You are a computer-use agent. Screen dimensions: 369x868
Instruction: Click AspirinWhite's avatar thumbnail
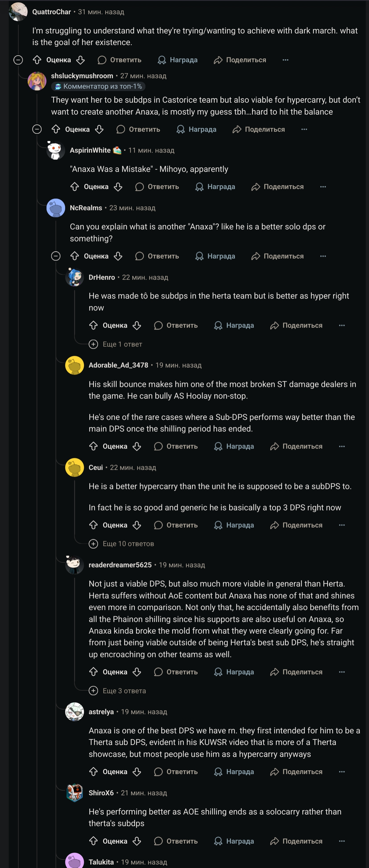click(x=56, y=150)
